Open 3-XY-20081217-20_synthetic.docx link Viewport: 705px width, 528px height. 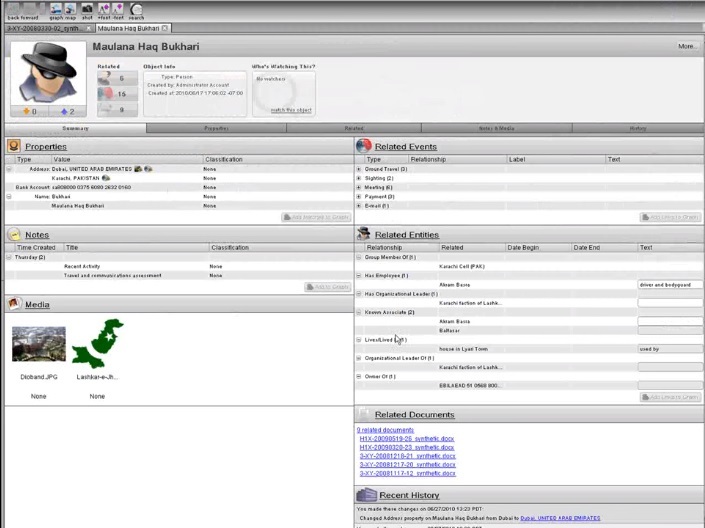tap(407, 465)
